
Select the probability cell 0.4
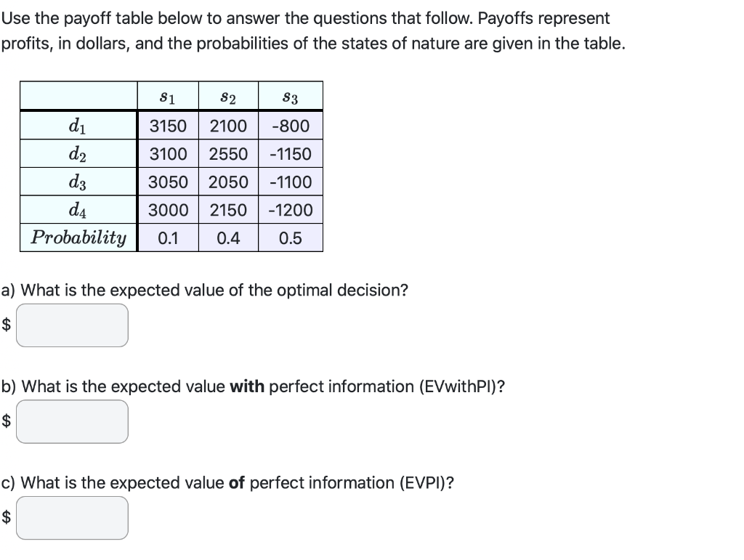pos(228,238)
